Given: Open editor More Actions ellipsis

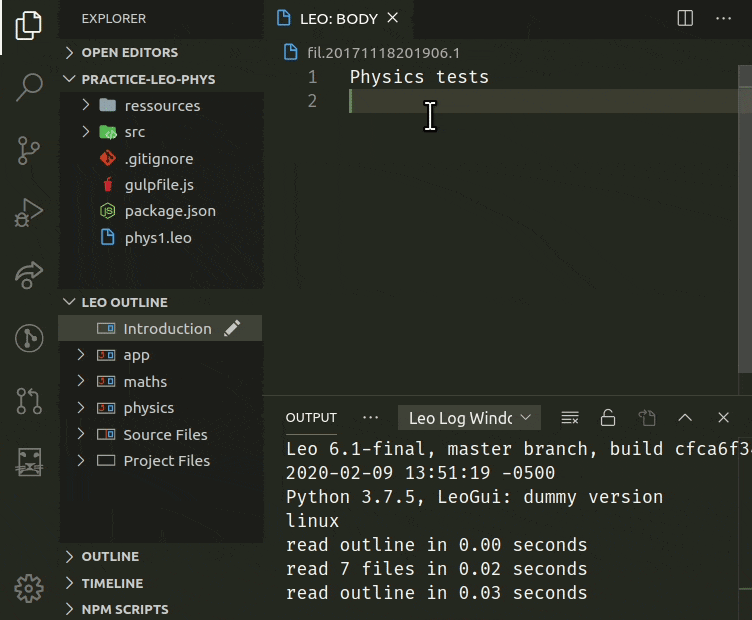Looking at the screenshot, I should pos(723,18).
